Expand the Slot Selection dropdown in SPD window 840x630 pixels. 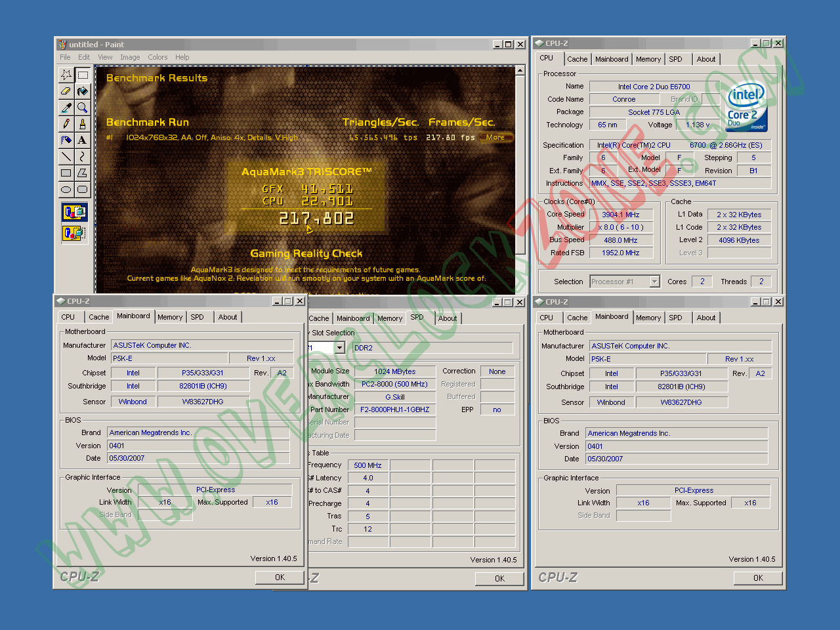coord(339,348)
